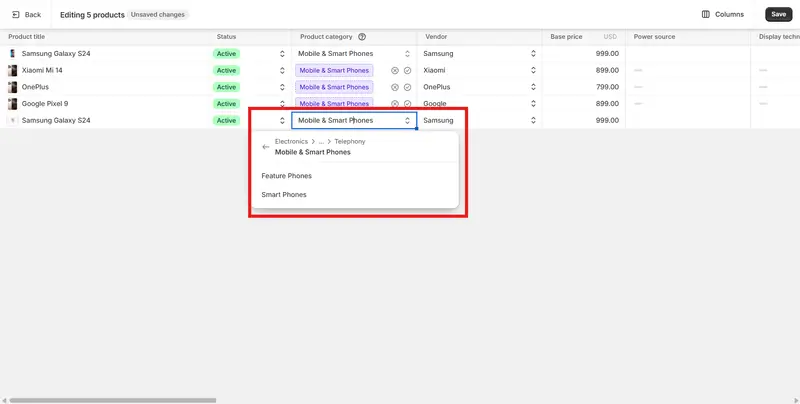The height and width of the screenshot is (404, 800).
Task: Click the 799.00 base price cell
Action: tap(607, 87)
